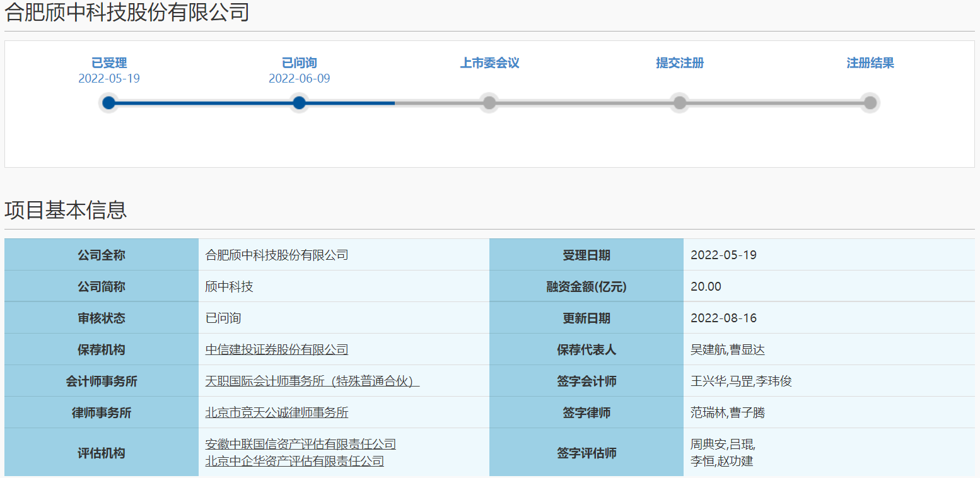Click the 上市委会议 stage marker dot
980x478 pixels.
coord(489,103)
